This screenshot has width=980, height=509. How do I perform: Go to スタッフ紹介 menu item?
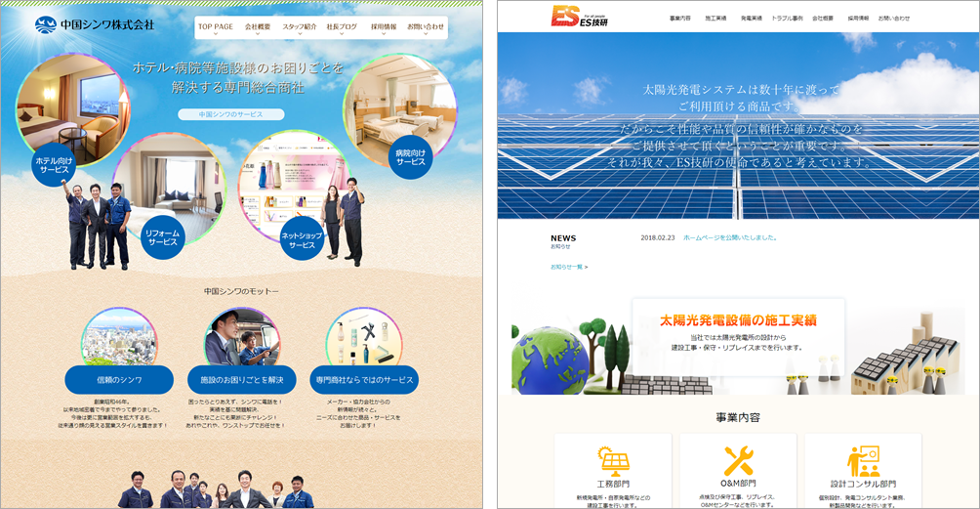point(300,27)
